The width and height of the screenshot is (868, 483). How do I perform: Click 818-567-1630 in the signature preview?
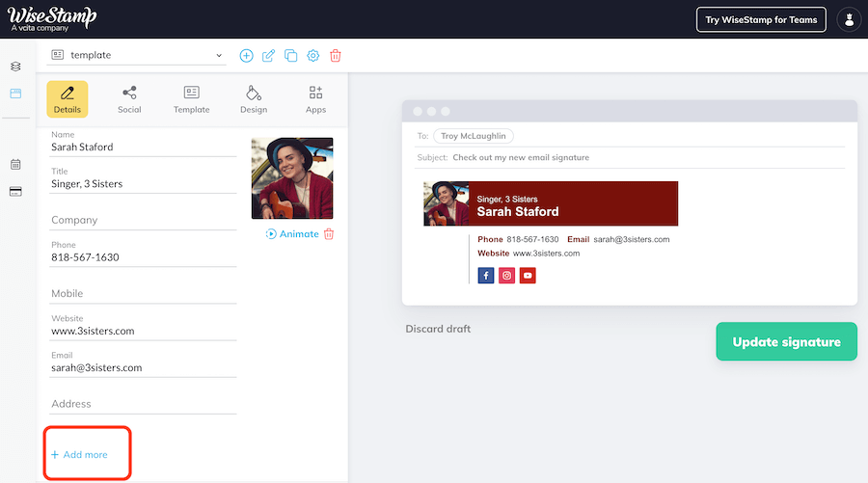[532, 239]
